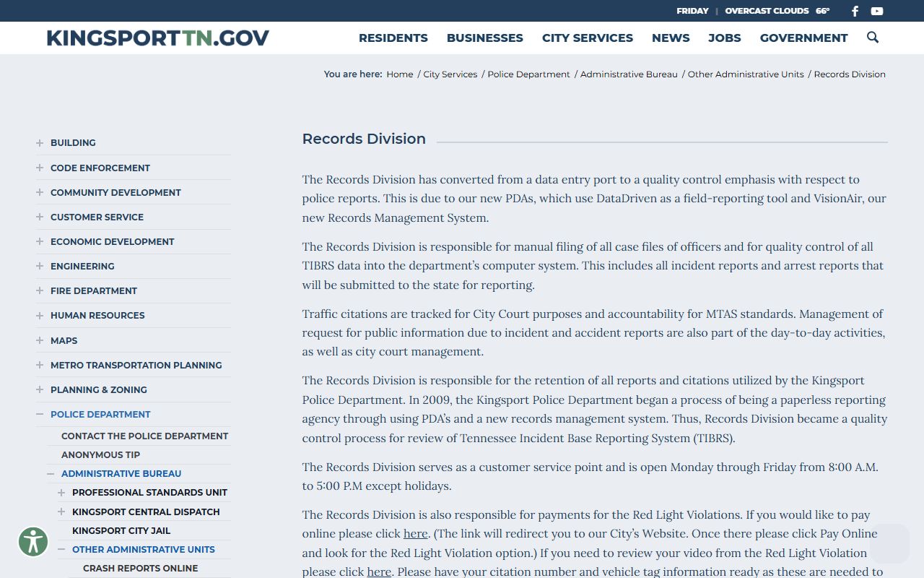The width and height of the screenshot is (924, 578).
Task: Open Professional Standards Unit link
Action: pos(149,493)
